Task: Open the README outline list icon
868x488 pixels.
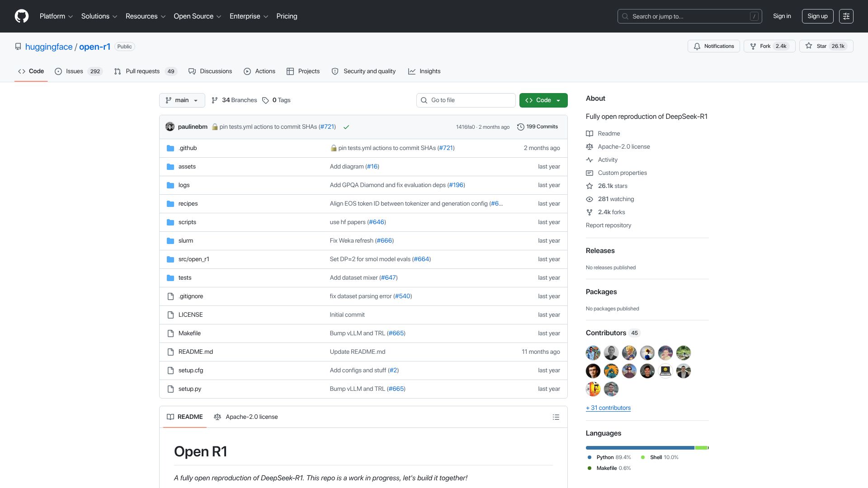Action: pos(556,417)
